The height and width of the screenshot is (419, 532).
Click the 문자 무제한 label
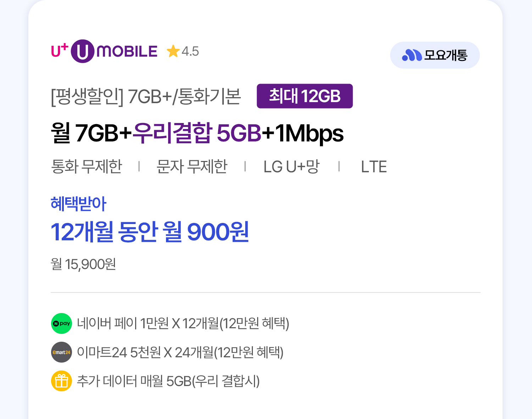(x=192, y=167)
